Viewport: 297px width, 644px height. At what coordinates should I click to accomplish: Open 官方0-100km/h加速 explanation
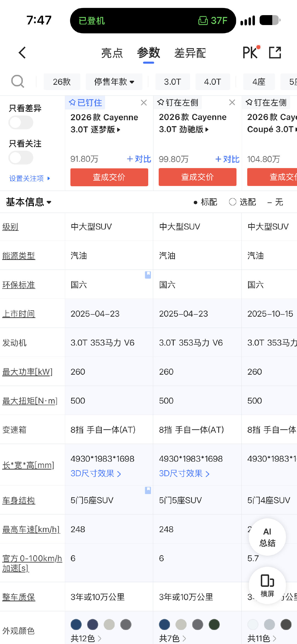[32, 563]
